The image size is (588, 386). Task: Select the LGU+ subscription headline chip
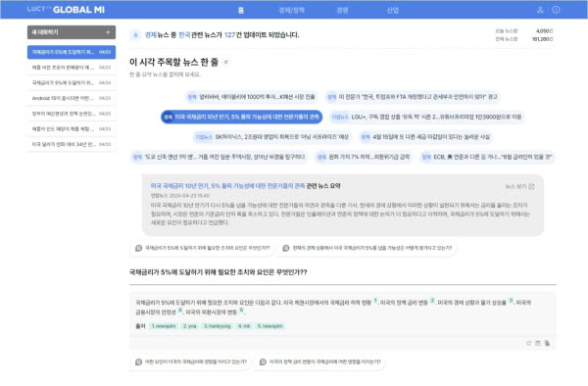tap(426, 117)
